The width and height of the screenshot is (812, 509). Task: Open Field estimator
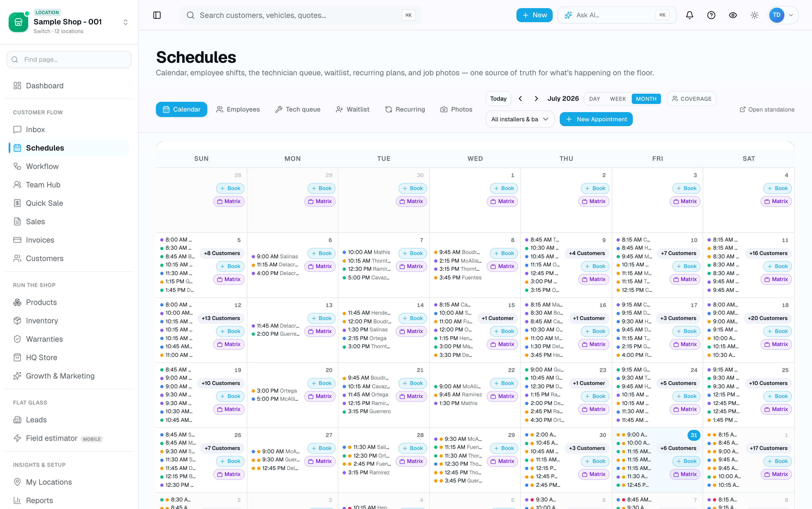69,438
